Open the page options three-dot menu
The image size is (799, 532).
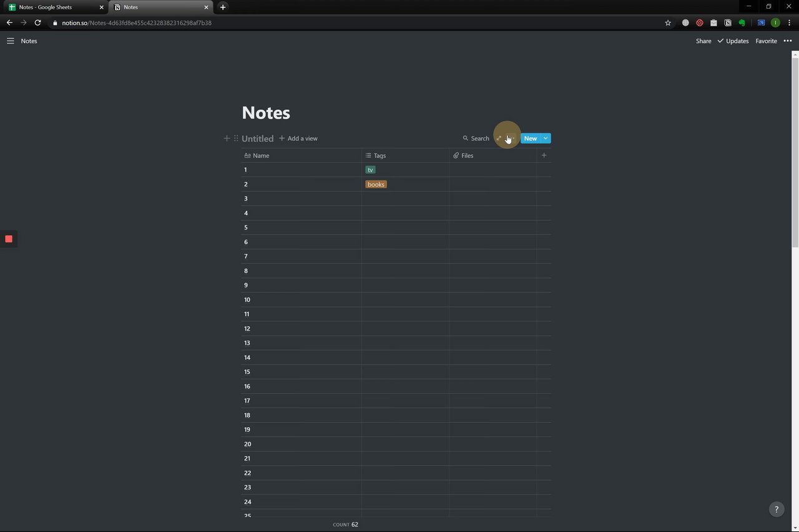[788, 41]
